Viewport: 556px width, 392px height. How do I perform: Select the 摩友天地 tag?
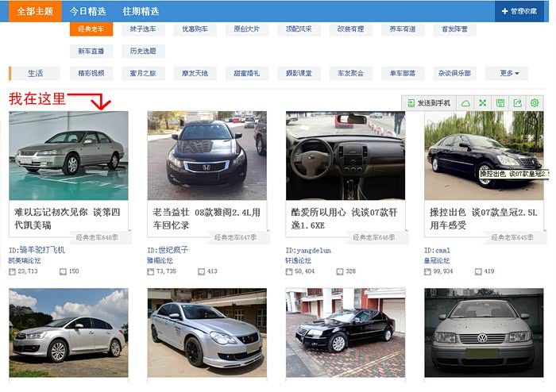195,73
